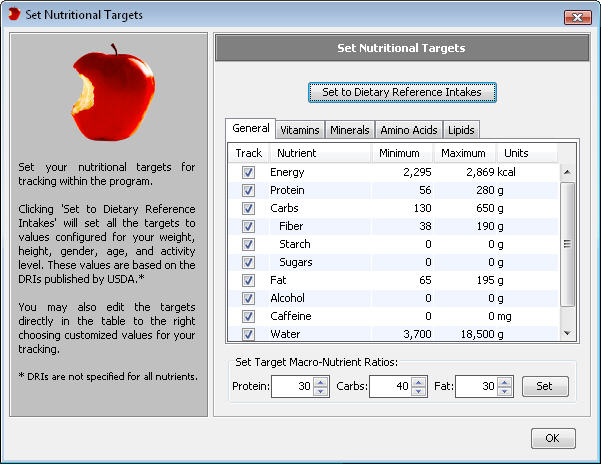This screenshot has width=601, height=464.
Task: Select the Amino Acids tab
Action: pyautogui.click(x=409, y=130)
